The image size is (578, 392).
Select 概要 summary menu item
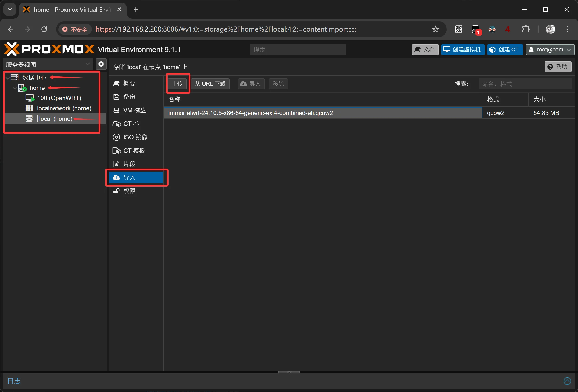pos(129,83)
